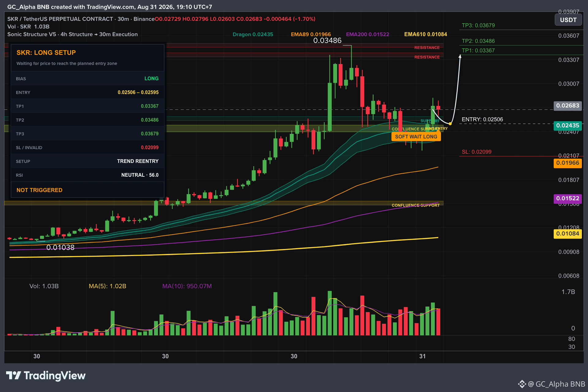This screenshot has height=392, width=588.
Task: Open the USDT currency selector
Action: (568, 20)
